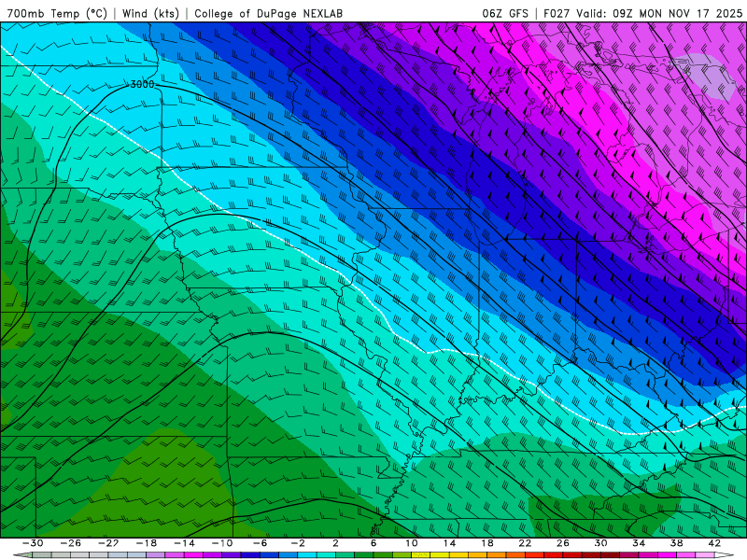Click the -6 colorbar value
Viewport: 747px width, 560px height.
tap(260, 543)
